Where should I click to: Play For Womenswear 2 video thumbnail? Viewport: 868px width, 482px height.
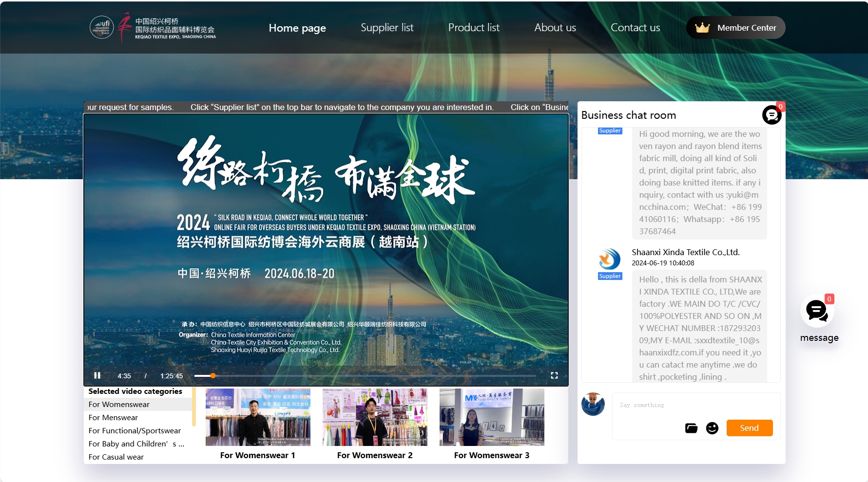pyautogui.click(x=375, y=417)
